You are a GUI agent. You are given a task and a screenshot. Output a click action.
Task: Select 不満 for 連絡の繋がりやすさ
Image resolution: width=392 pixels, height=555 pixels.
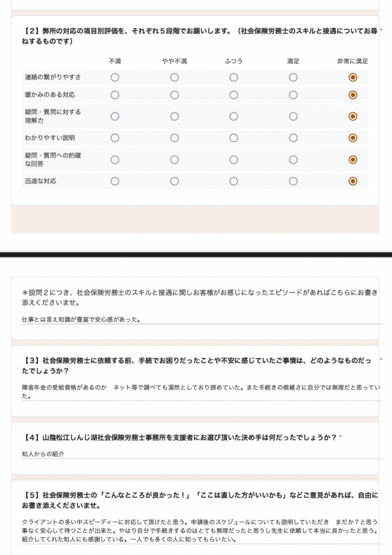coord(115,78)
